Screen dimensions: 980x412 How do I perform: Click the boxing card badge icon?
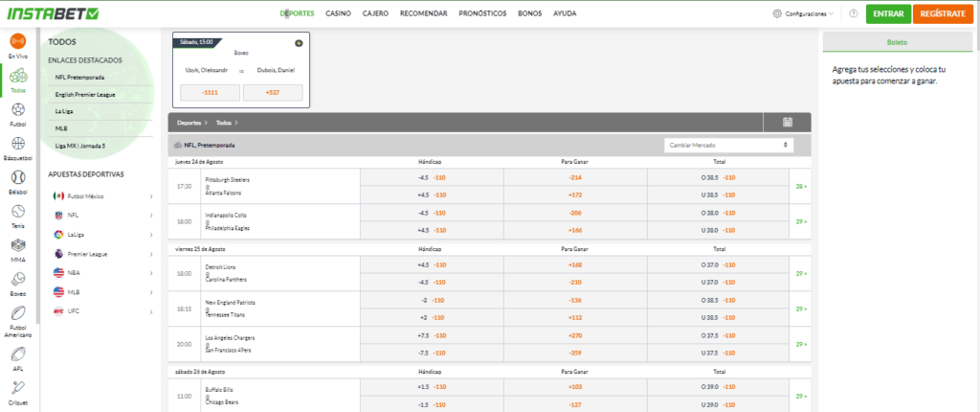click(x=299, y=43)
